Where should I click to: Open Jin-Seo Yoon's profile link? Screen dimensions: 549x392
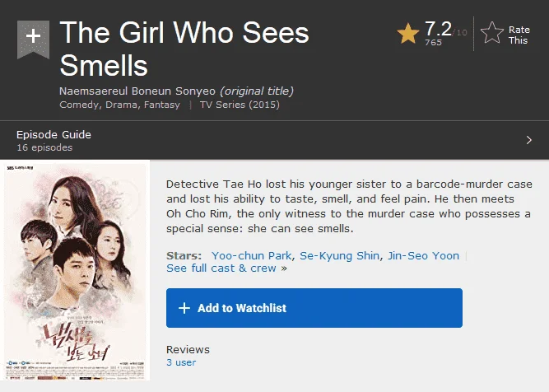point(423,256)
